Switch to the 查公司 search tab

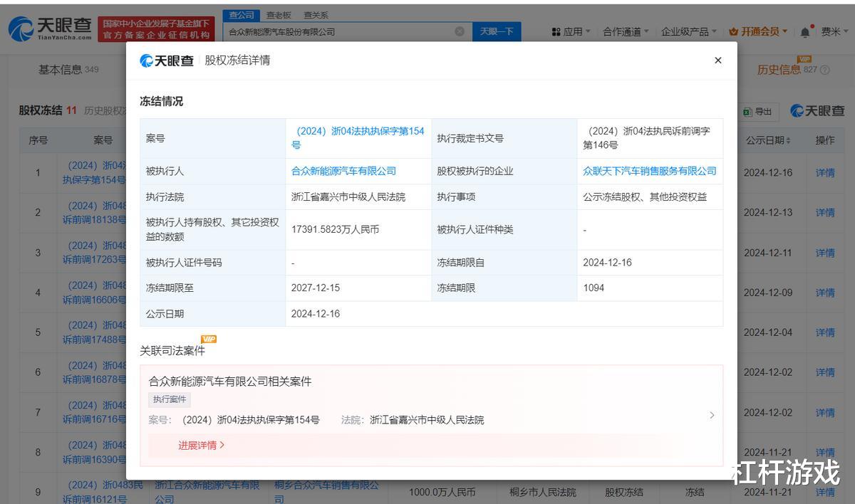[242, 15]
